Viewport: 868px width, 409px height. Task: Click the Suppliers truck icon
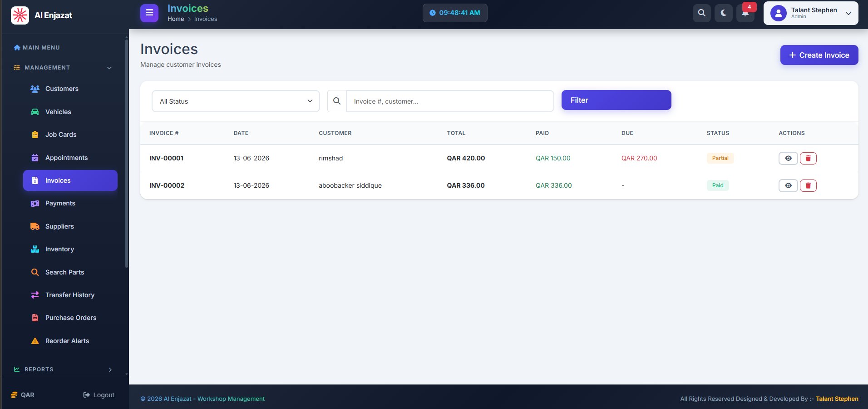coord(35,226)
